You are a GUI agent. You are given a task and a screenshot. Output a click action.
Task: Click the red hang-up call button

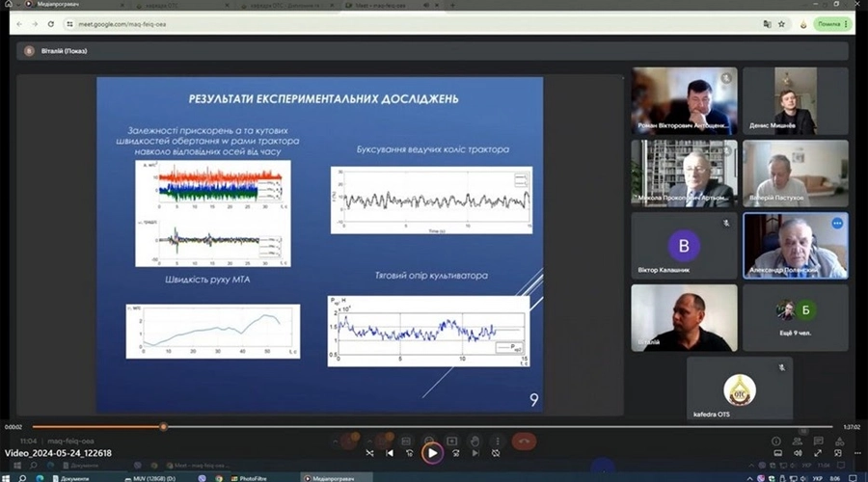click(524, 442)
